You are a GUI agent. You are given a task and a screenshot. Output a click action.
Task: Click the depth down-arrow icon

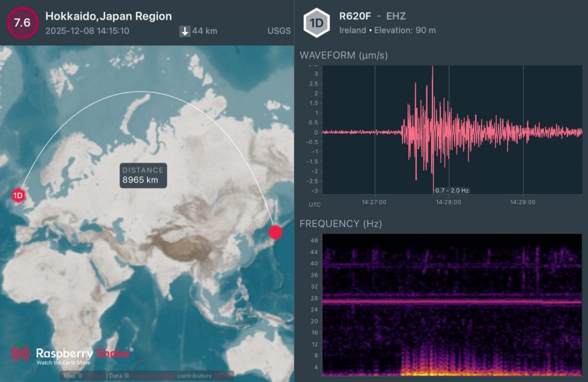tap(185, 31)
